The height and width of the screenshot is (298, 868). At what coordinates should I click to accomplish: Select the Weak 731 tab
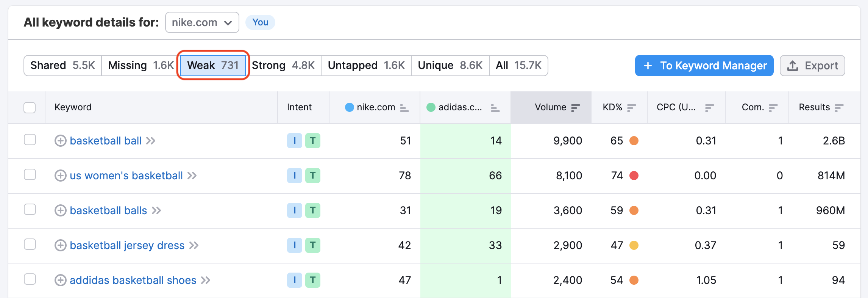(x=213, y=66)
